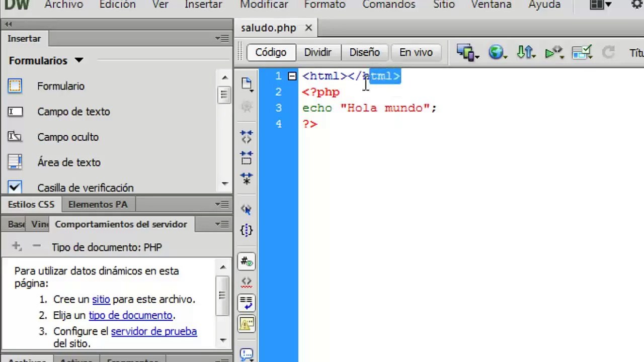
Task: Click the Select Parent Tag icon
Action: coord(246,209)
